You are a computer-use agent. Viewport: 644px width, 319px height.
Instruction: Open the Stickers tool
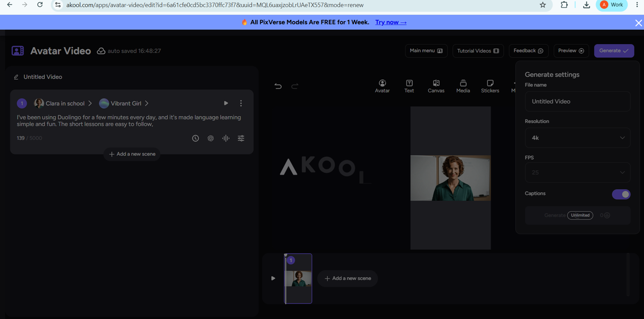(490, 86)
